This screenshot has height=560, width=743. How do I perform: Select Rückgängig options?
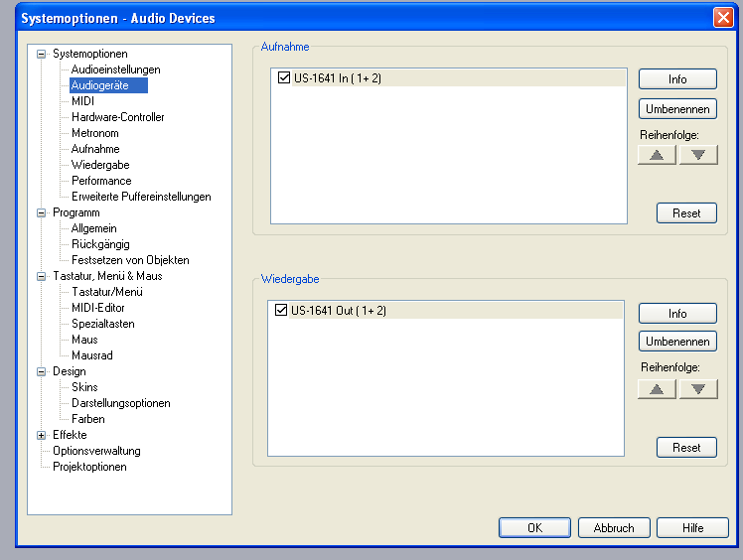pos(100,244)
